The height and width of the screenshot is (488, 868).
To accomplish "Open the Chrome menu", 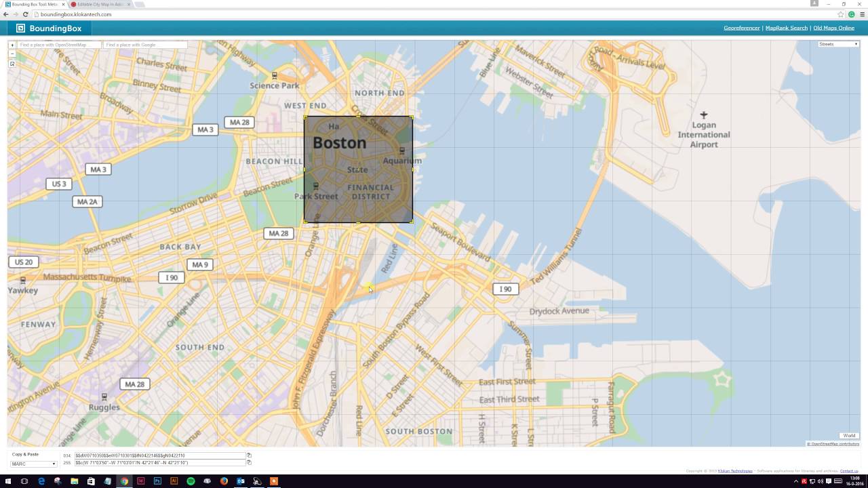I will click(x=862, y=14).
